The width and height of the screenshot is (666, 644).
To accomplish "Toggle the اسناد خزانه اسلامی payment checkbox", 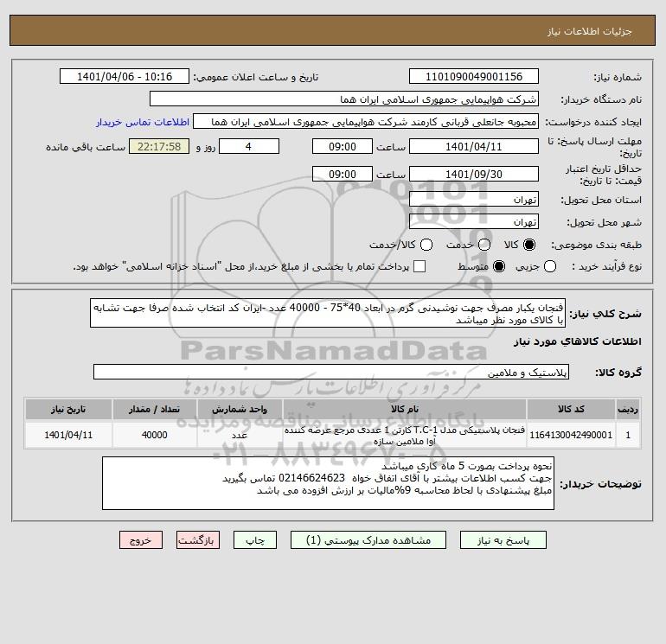I will pos(419,266).
